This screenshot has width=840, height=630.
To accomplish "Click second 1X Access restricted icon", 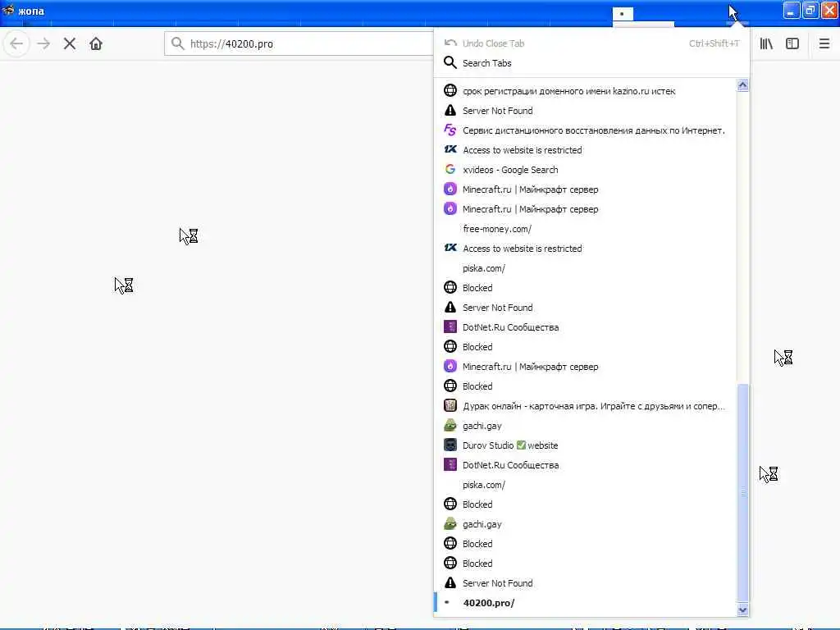I will [x=450, y=248].
